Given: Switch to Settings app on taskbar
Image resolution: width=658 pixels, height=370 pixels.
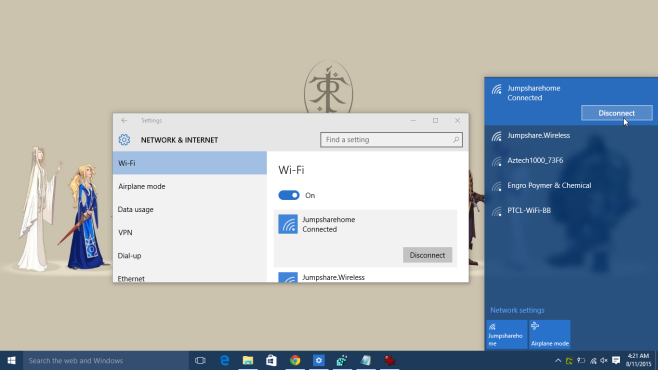Looking at the screenshot, I should (x=319, y=360).
